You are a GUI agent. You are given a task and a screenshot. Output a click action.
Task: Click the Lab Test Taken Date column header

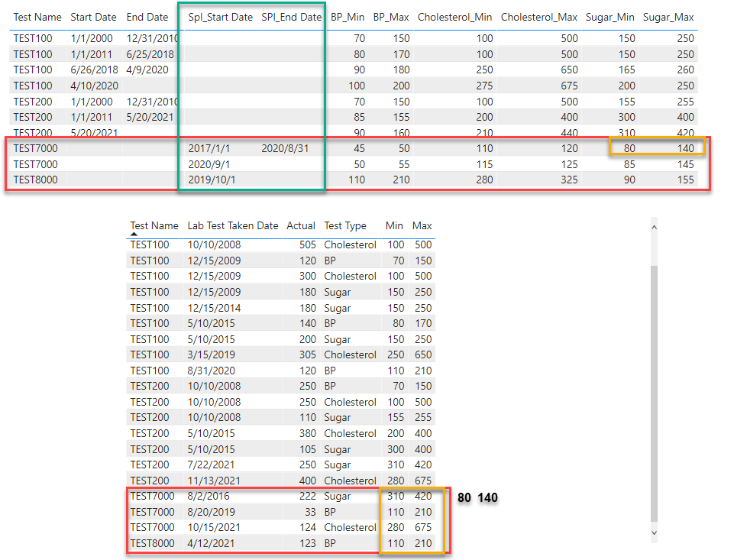(233, 225)
